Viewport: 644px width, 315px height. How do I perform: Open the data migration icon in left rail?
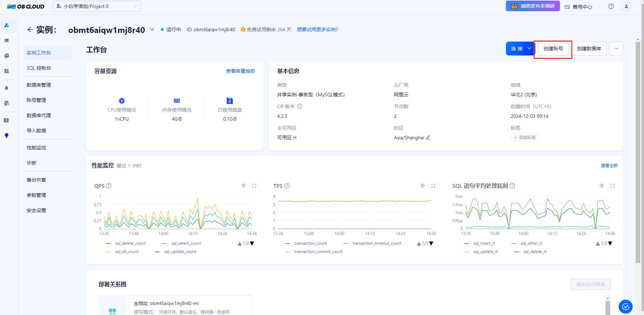(7, 56)
